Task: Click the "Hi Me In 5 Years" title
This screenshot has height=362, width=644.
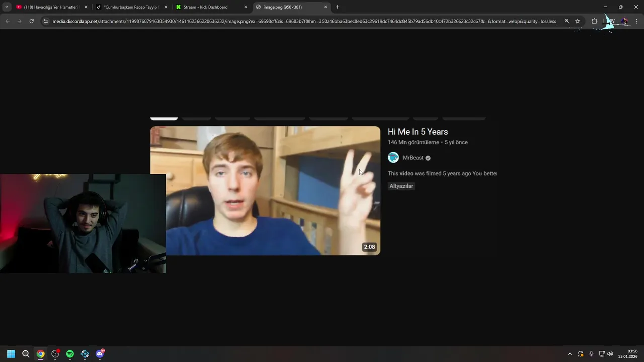Action: tap(418, 132)
